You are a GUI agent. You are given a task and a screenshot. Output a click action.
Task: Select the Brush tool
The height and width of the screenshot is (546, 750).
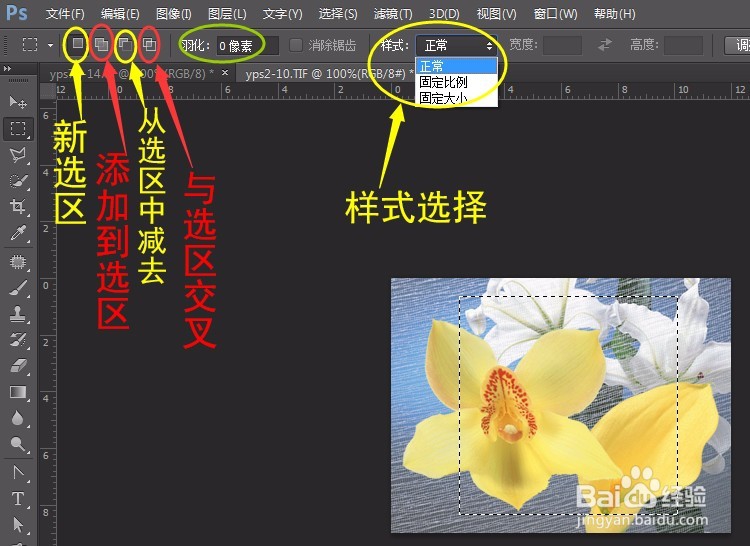pyautogui.click(x=18, y=288)
